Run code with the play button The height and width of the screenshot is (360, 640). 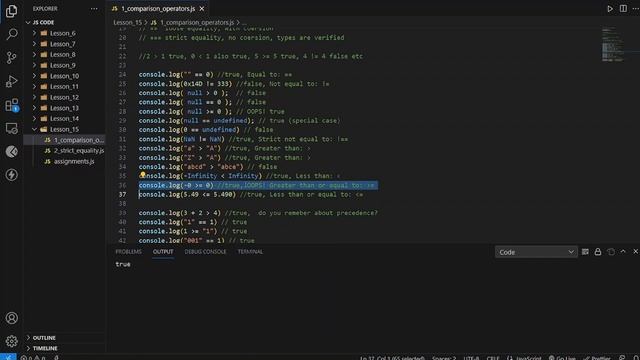pos(610,9)
